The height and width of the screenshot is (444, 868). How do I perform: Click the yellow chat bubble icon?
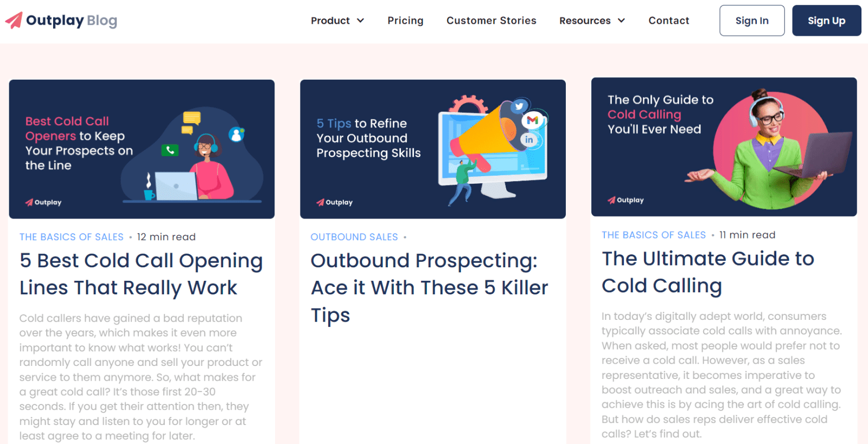coord(192,118)
